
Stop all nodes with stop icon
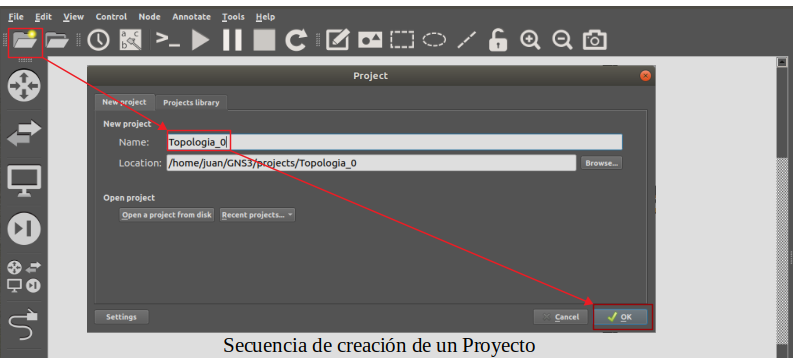point(264,40)
